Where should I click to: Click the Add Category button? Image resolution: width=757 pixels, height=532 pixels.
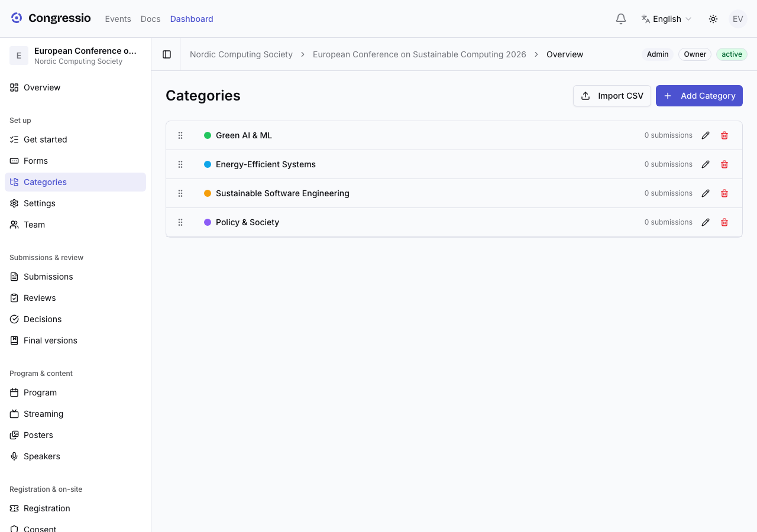[x=699, y=96]
